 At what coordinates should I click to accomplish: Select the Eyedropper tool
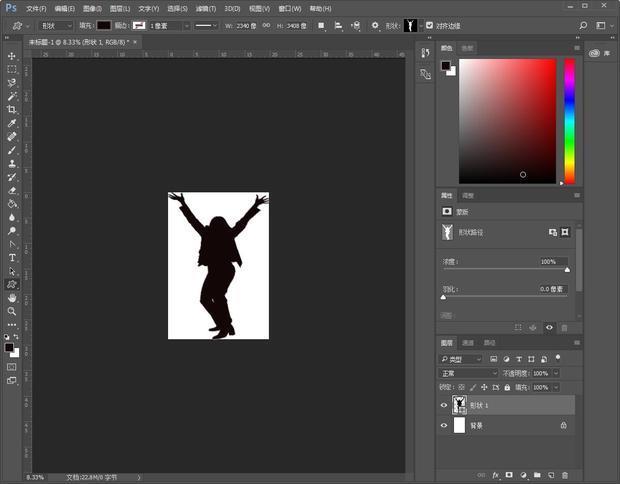pos(12,123)
